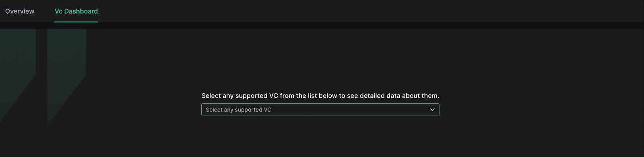
Task: Click the word 'VC' inside the dropdown placeholder
Action: click(x=267, y=110)
